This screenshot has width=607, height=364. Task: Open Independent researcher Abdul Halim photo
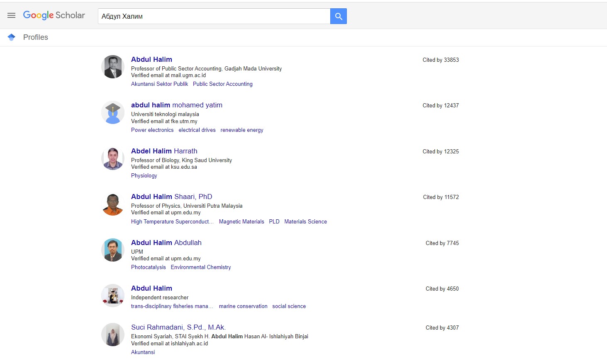point(113,296)
